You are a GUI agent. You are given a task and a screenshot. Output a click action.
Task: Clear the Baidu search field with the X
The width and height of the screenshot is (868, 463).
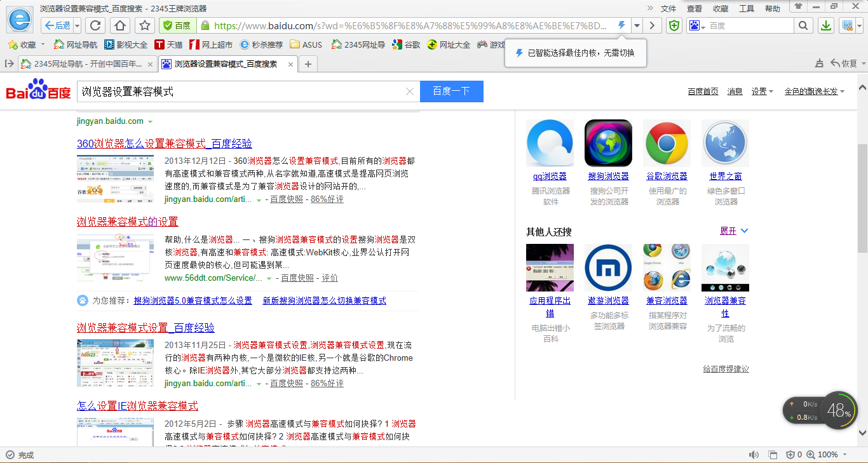point(410,91)
